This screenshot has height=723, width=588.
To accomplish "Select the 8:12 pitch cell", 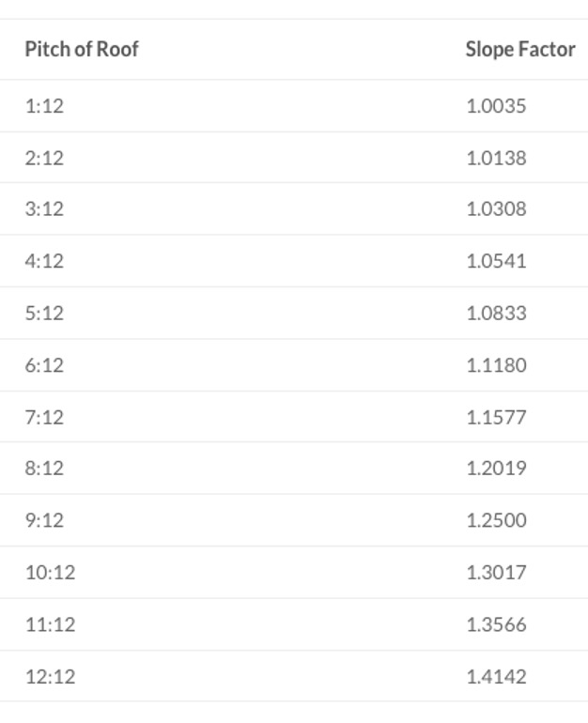I will [44, 468].
